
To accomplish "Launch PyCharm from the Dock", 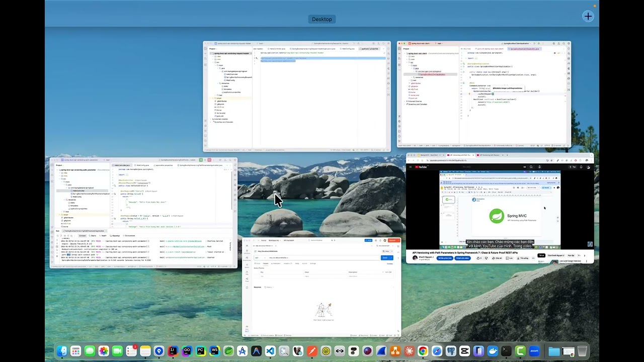I will tap(200, 351).
